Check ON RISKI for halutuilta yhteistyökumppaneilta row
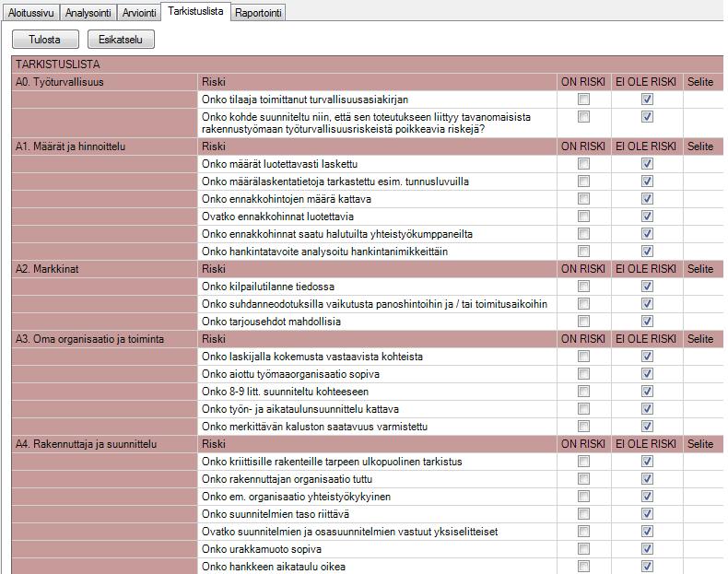 583,234
